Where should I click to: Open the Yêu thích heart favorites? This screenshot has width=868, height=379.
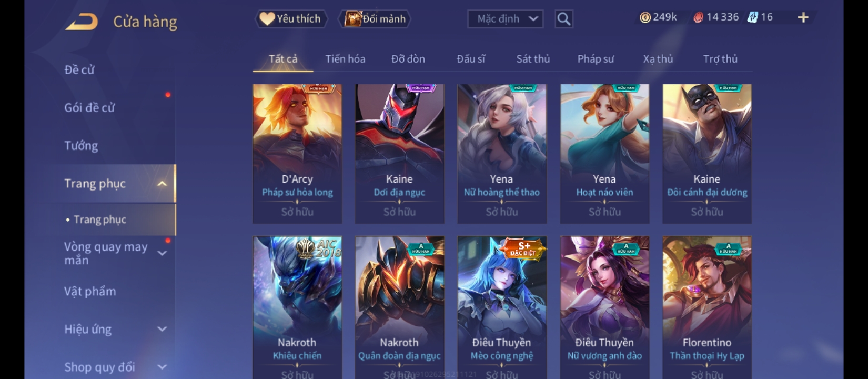[x=291, y=19]
